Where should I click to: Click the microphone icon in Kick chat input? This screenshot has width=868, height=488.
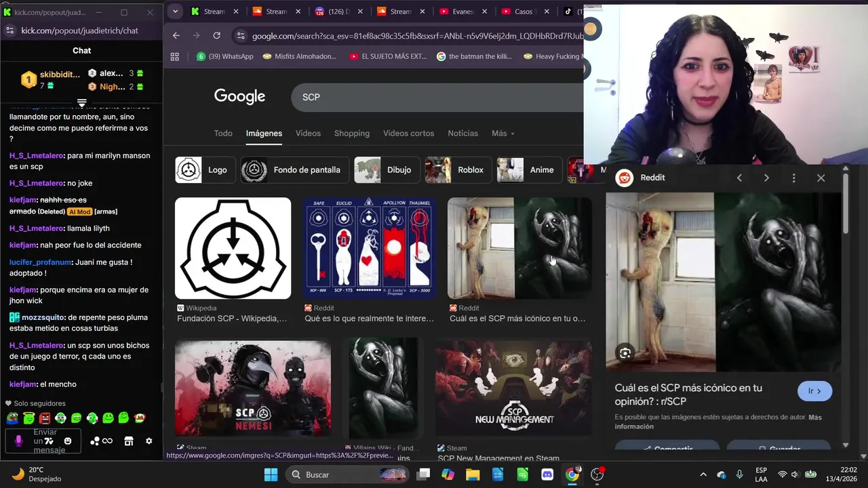coord(18,441)
